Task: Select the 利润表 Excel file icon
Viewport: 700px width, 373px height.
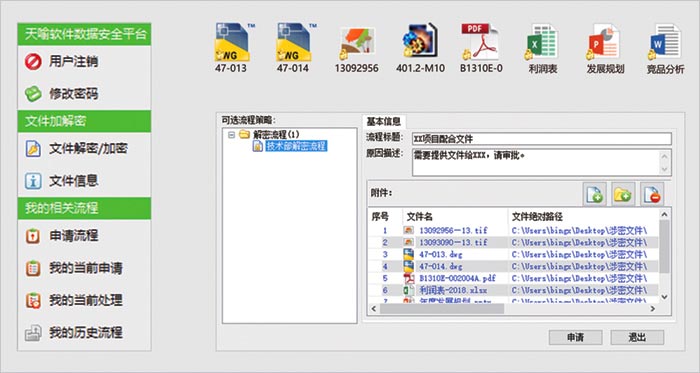Action: tap(542, 42)
